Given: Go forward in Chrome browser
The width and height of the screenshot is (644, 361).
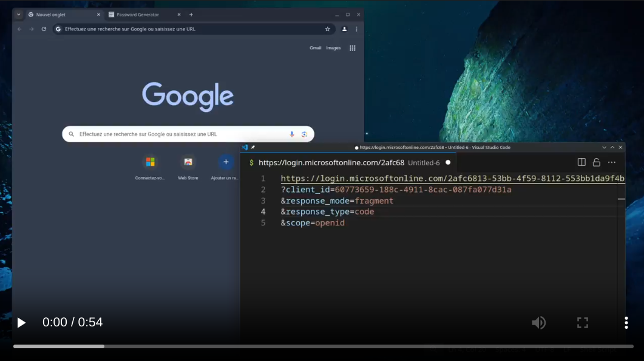Looking at the screenshot, I should coord(32,29).
